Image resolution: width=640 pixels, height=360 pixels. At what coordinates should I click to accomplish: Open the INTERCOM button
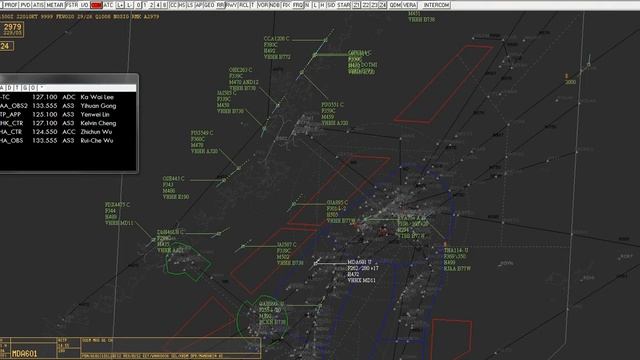436,5
